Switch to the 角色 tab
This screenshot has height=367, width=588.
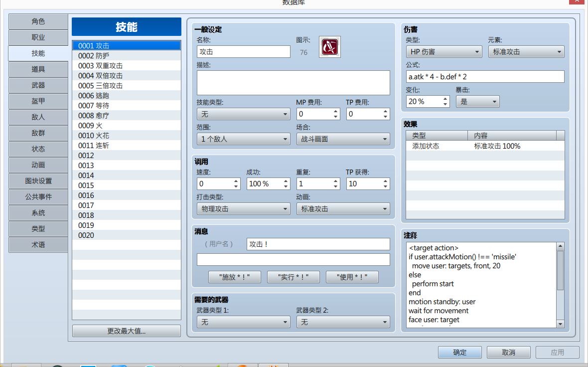38,21
